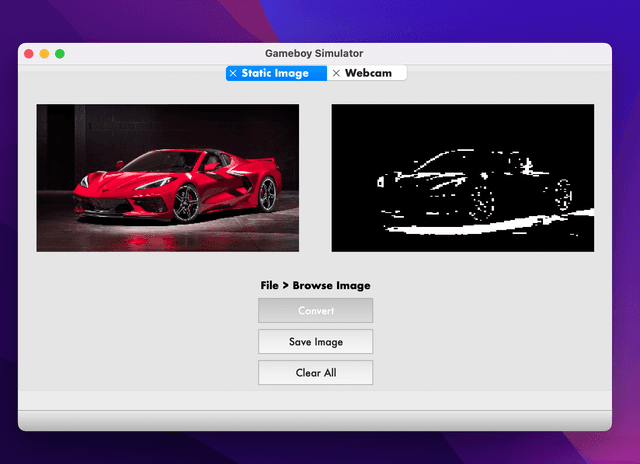Click the Save Image button
The height and width of the screenshot is (464, 640).
[316, 342]
